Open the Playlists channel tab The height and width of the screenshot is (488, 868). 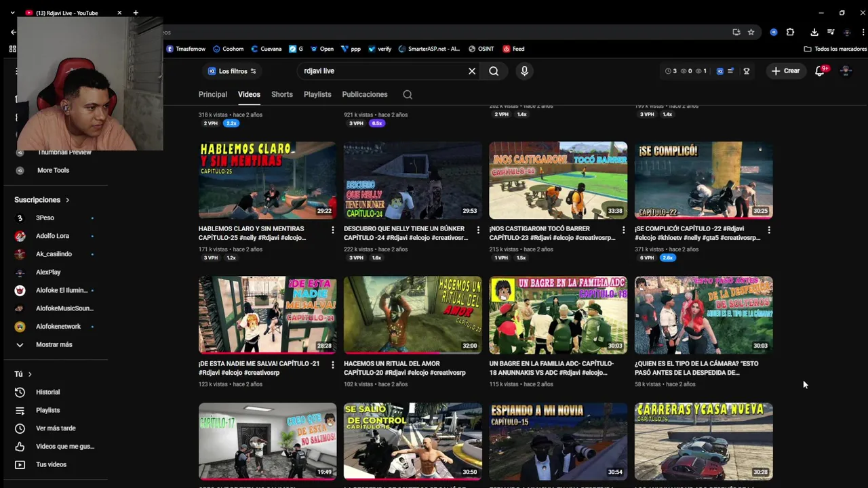tap(317, 95)
